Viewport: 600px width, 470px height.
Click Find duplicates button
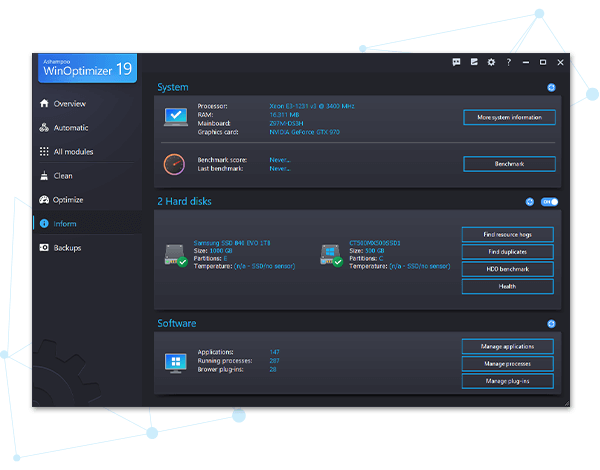507,251
